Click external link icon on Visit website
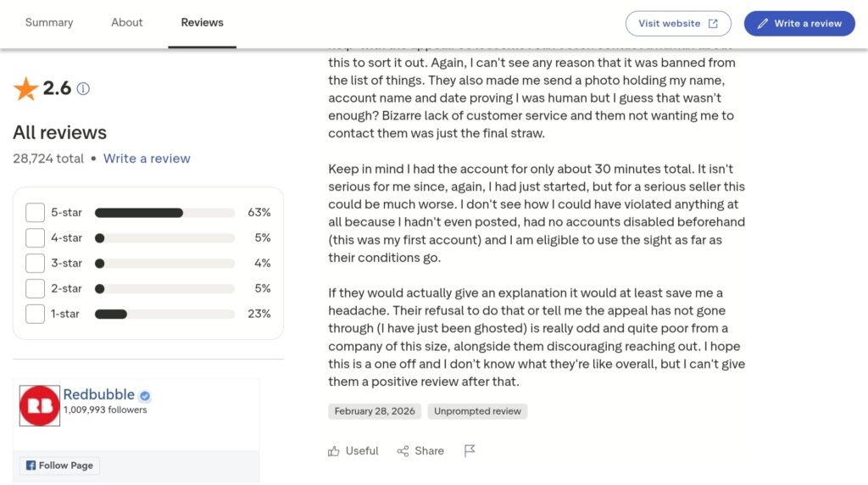868x485 pixels. pos(713,24)
